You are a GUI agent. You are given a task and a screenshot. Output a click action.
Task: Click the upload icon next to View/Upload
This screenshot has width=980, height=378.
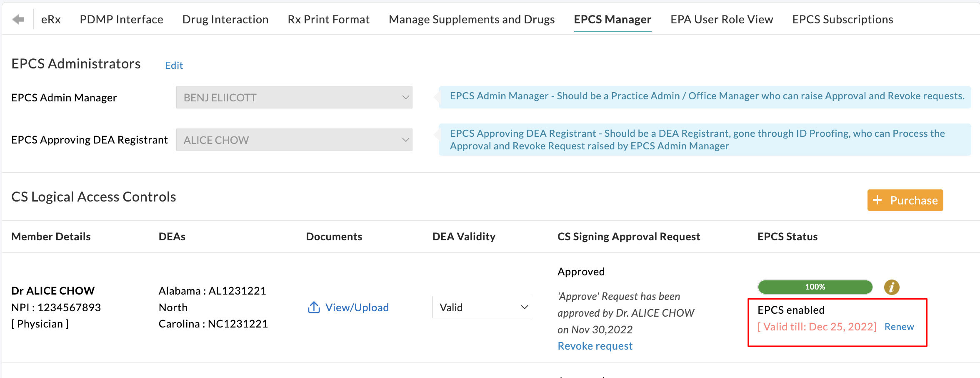(313, 307)
